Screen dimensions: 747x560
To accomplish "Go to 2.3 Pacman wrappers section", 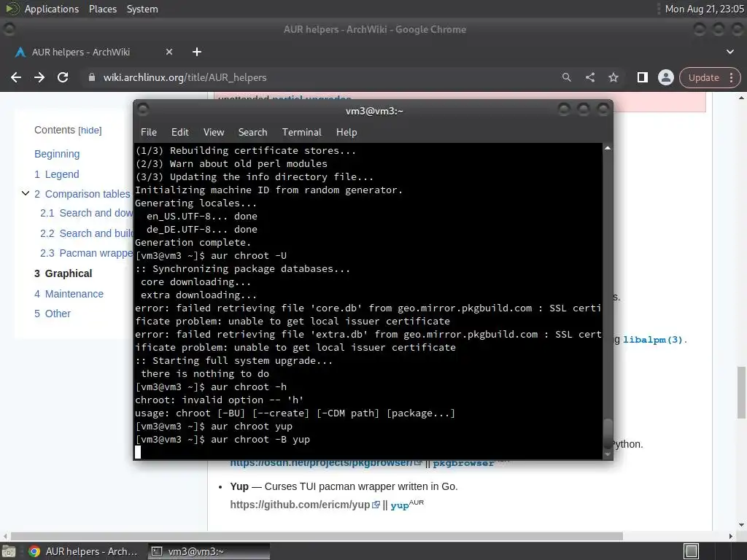I will [86, 253].
